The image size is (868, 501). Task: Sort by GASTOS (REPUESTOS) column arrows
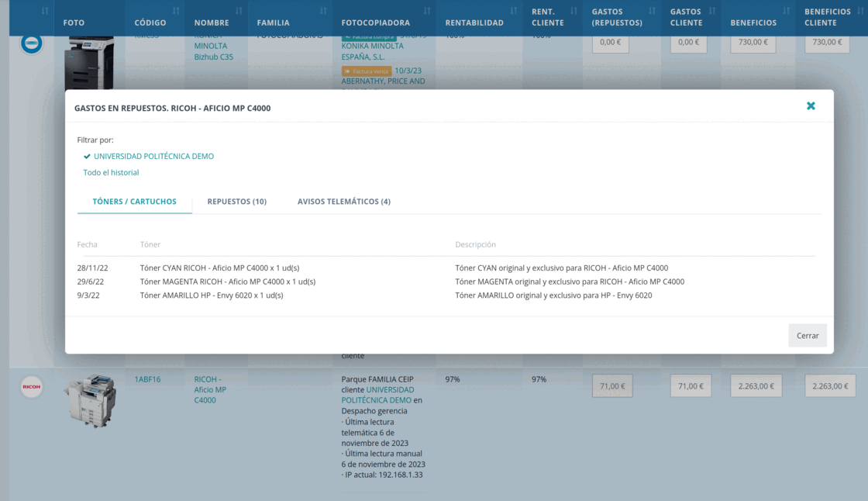652,11
